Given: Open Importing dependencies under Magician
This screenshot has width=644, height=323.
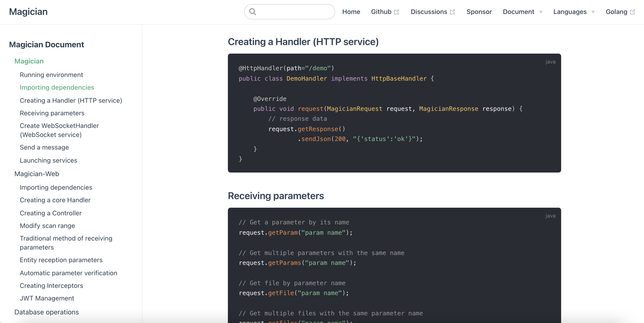Looking at the screenshot, I should click(57, 87).
